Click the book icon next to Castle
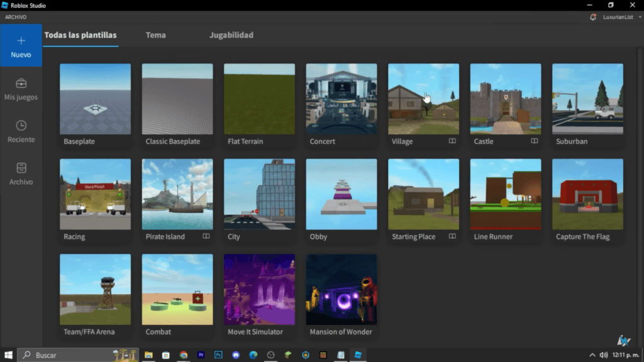This screenshot has width=644, height=362. pyautogui.click(x=535, y=141)
